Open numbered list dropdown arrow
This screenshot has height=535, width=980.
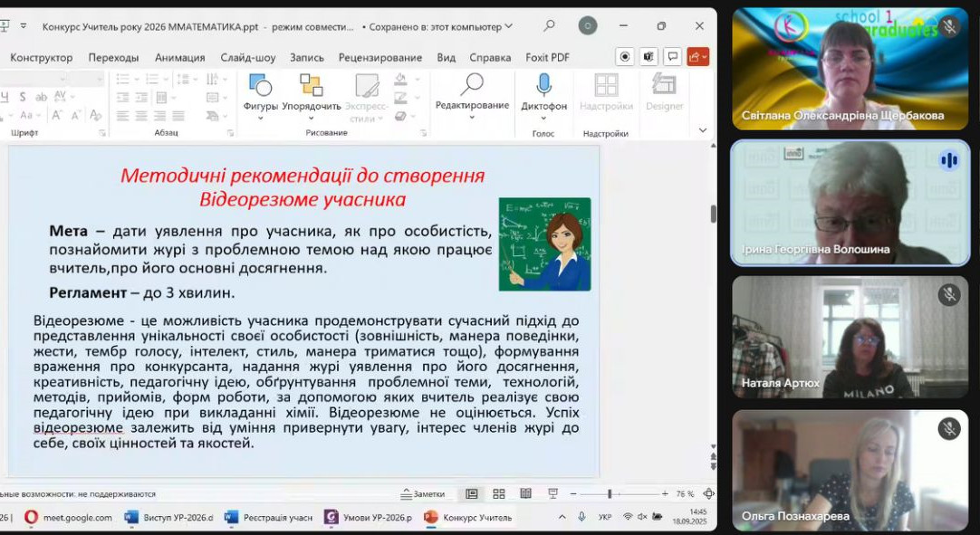click(166, 80)
